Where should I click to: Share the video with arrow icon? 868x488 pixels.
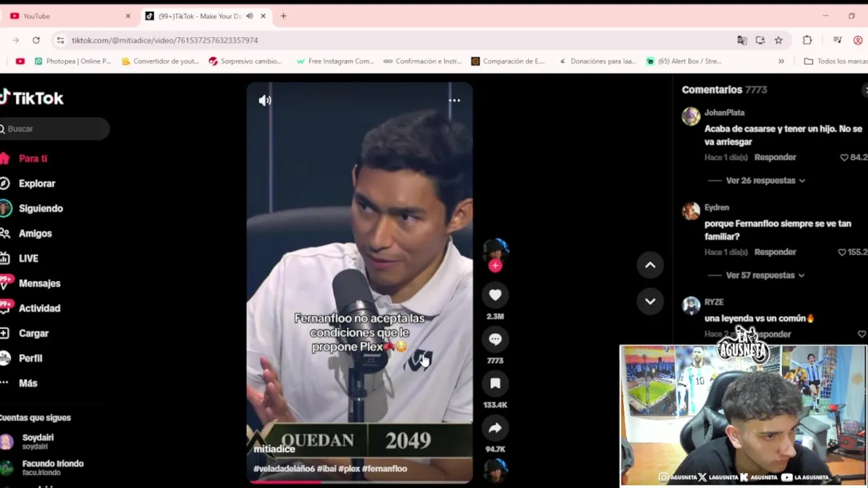click(x=495, y=428)
